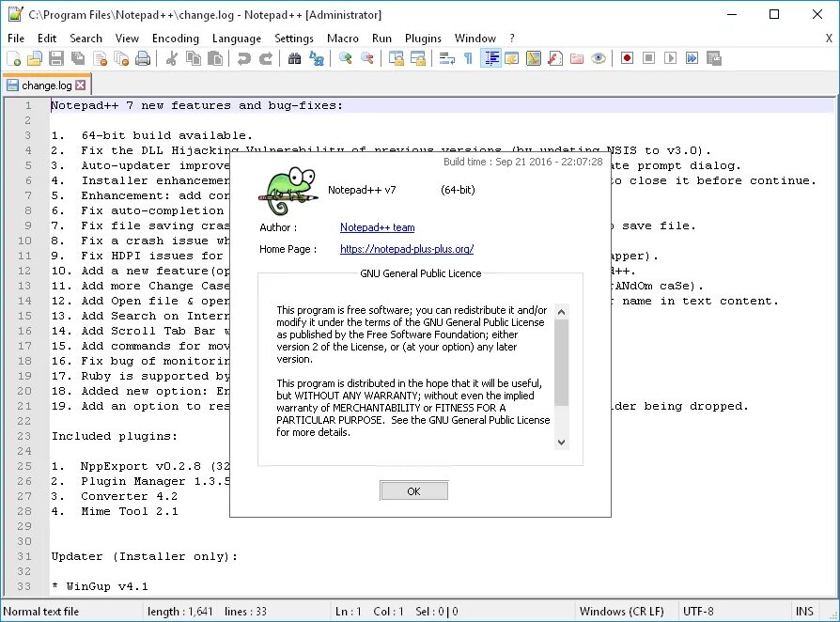Image resolution: width=840 pixels, height=622 pixels.
Task: Click the Save Recorded Macro icon
Action: tap(713, 58)
